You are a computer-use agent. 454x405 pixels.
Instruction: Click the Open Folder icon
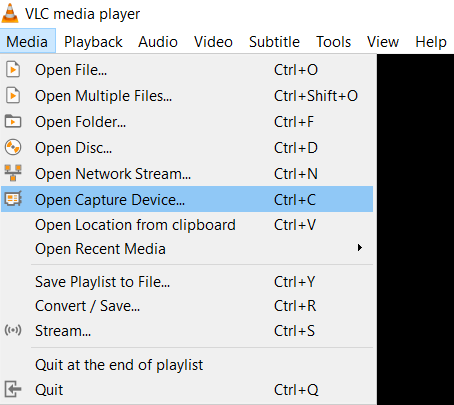coord(13,121)
